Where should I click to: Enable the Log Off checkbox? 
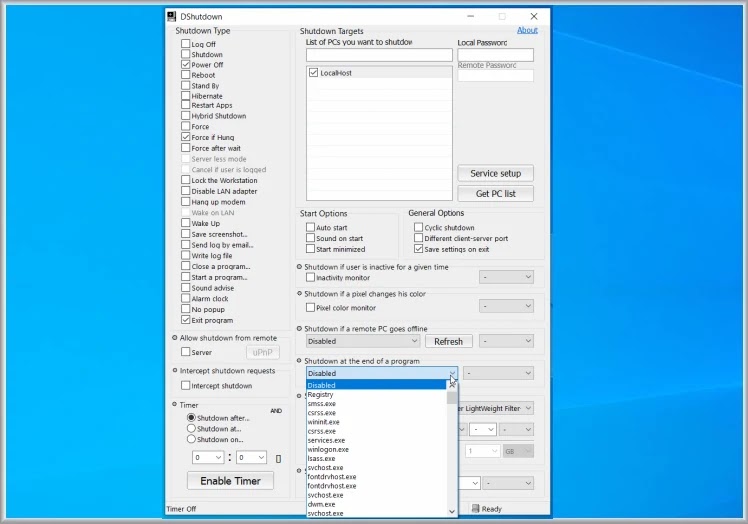click(186, 43)
